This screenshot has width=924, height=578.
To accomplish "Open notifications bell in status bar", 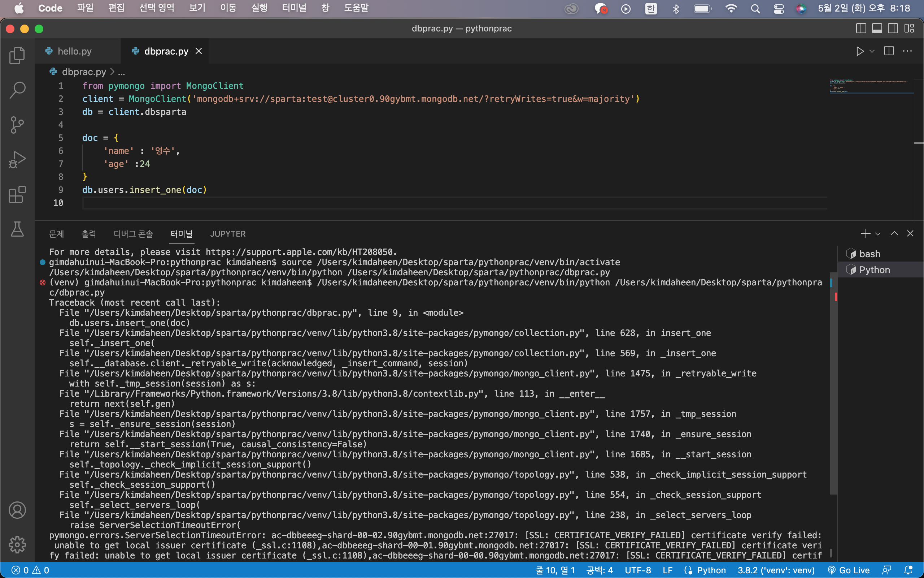I will click(908, 570).
